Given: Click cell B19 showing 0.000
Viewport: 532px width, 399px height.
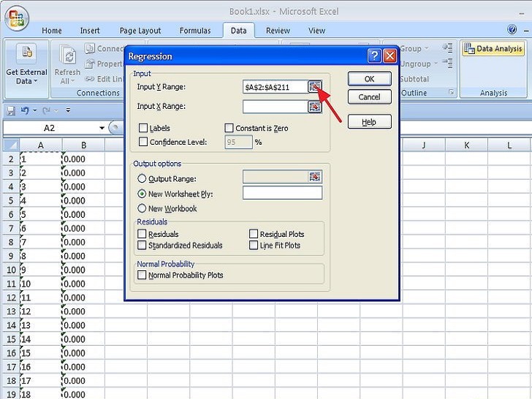Looking at the screenshot, I should coord(83,395).
